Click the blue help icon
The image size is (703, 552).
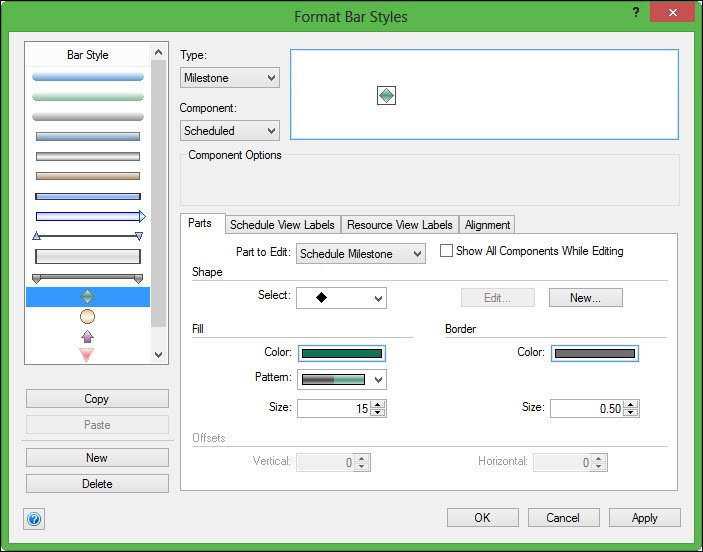point(34,519)
